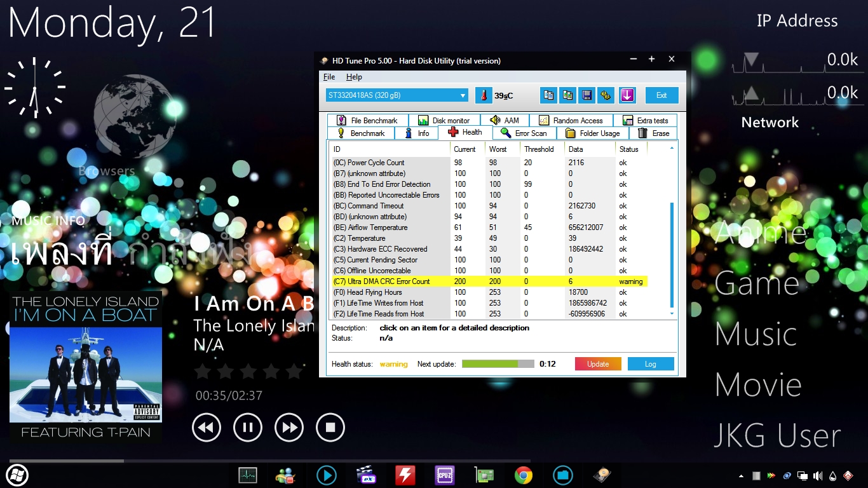Select the Hardware ECC Recovered row
The height and width of the screenshot is (488, 868).
click(x=489, y=249)
